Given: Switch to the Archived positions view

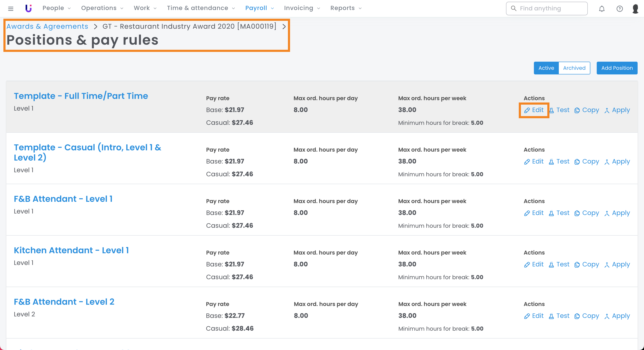Looking at the screenshot, I should tap(574, 68).
